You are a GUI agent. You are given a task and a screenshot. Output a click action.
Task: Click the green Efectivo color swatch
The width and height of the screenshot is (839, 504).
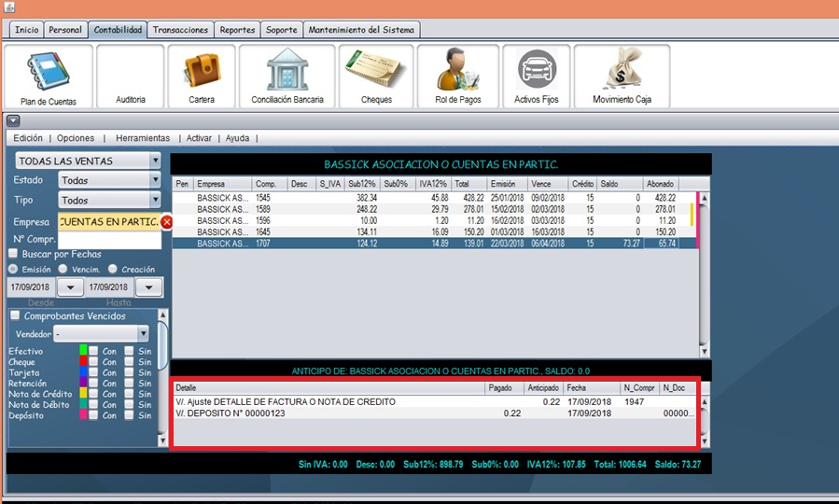coord(84,351)
